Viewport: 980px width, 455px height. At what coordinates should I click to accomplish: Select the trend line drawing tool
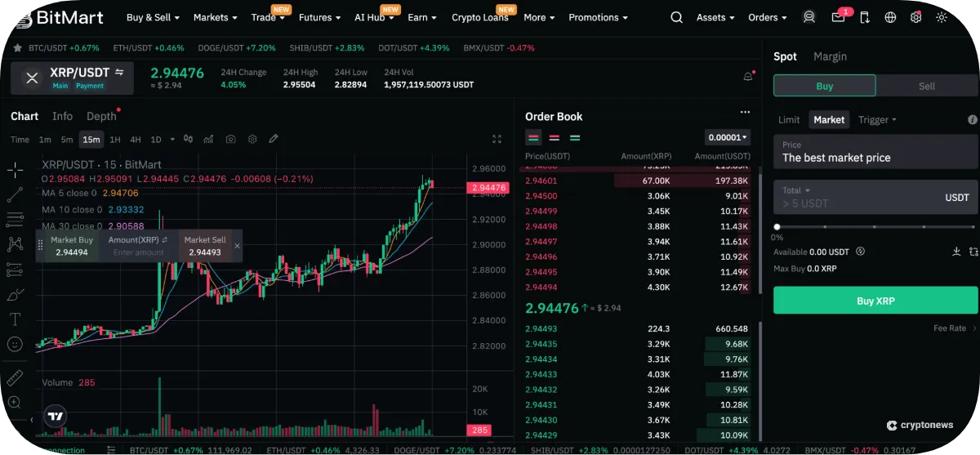pyautogui.click(x=15, y=194)
